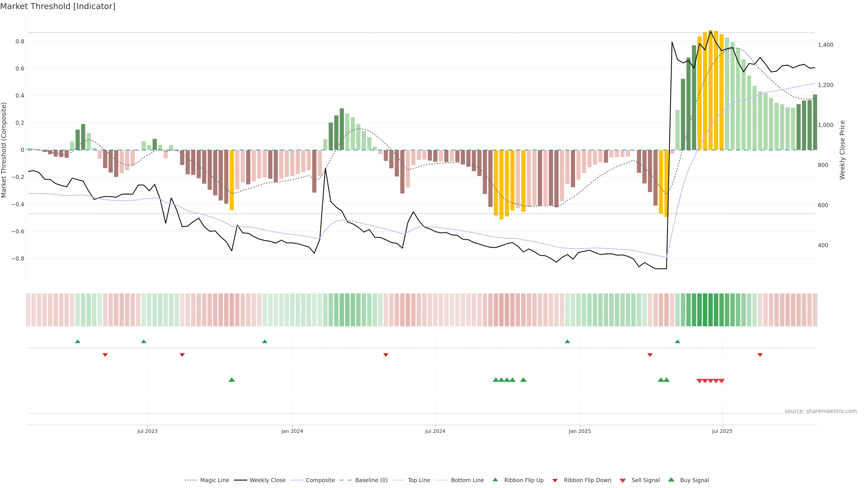Click the Sell Signal legend triangle icon
The height and width of the screenshot is (488, 868).
[x=622, y=480]
